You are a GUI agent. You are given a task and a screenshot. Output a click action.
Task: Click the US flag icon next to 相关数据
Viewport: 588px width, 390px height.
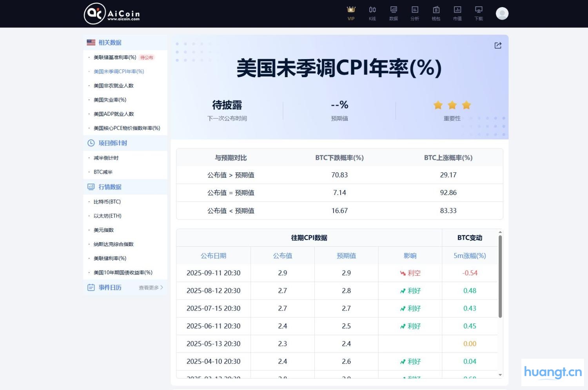tap(91, 42)
